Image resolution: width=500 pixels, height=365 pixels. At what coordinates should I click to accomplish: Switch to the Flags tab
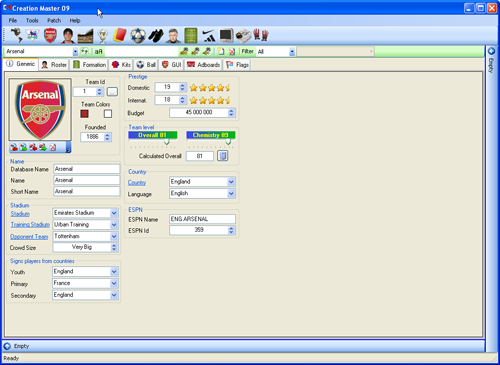click(237, 65)
